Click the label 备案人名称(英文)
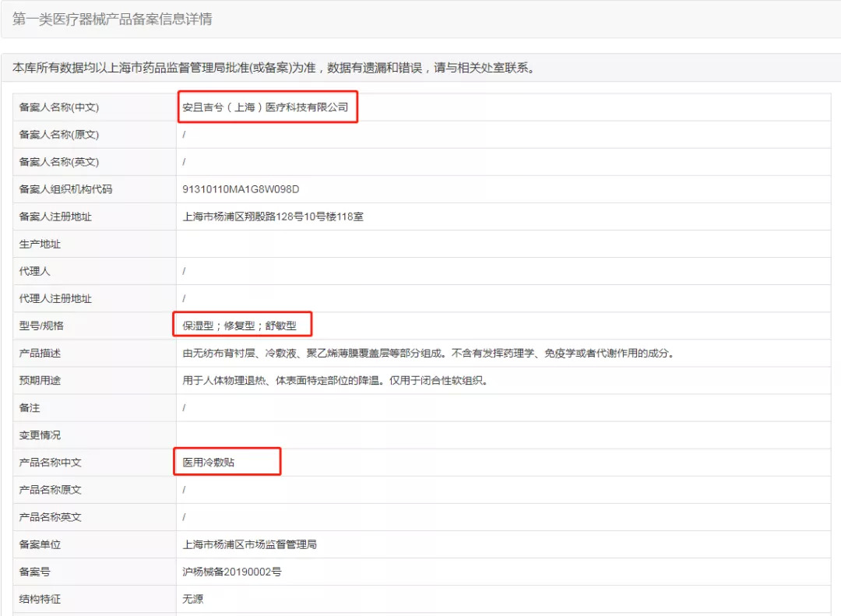841x616 pixels. 59,162
